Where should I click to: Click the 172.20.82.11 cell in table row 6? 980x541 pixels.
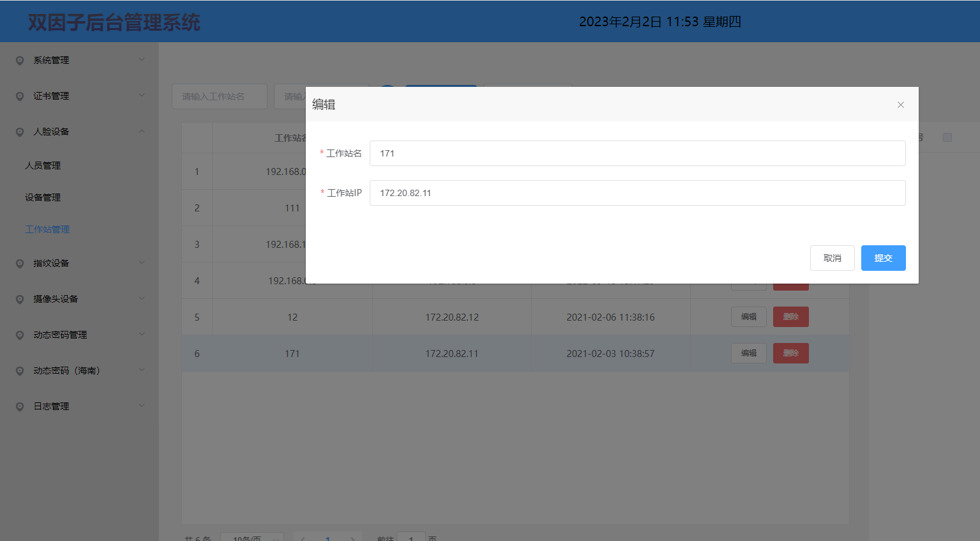[x=452, y=354]
